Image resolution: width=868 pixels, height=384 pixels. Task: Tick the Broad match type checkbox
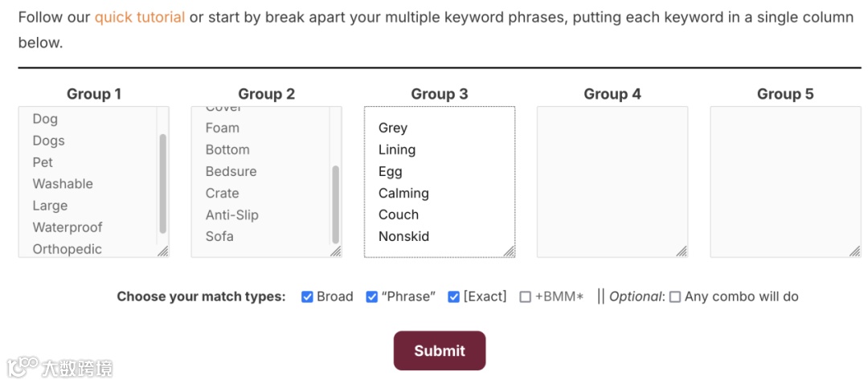(307, 296)
